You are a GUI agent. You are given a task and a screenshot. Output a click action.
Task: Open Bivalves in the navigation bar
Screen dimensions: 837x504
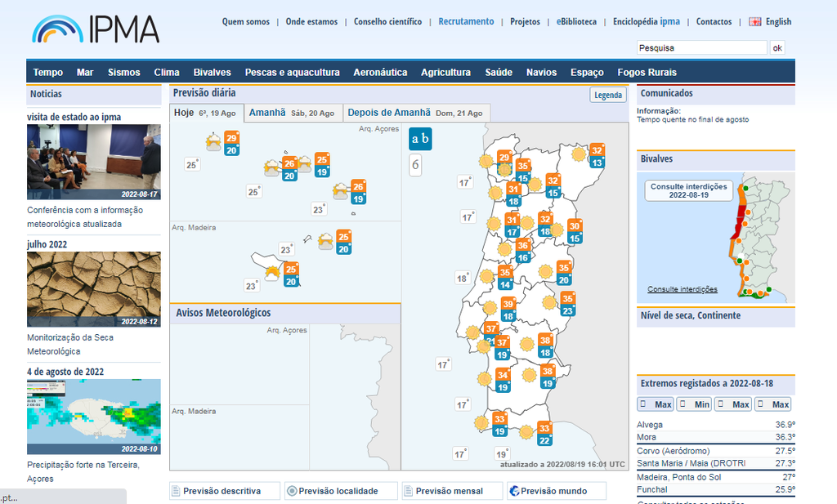point(212,73)
